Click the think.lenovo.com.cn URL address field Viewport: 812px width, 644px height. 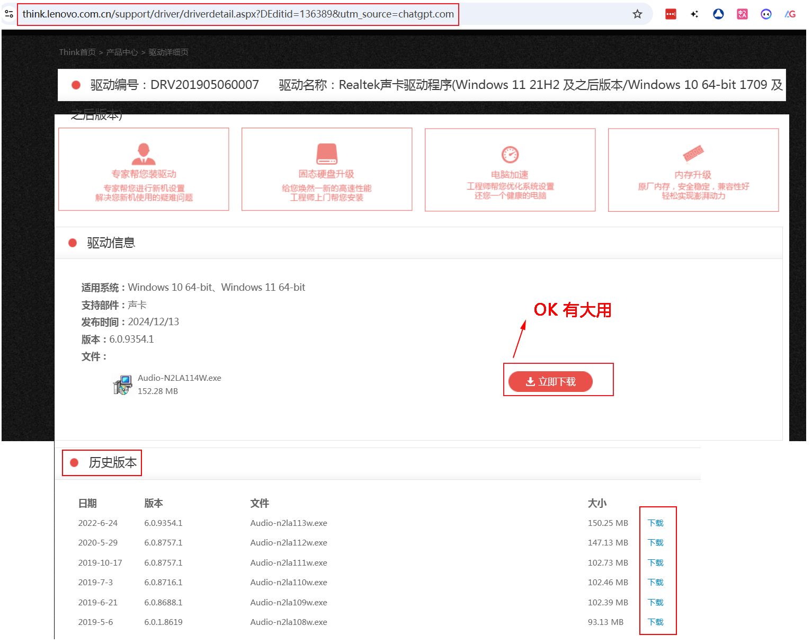238,14
